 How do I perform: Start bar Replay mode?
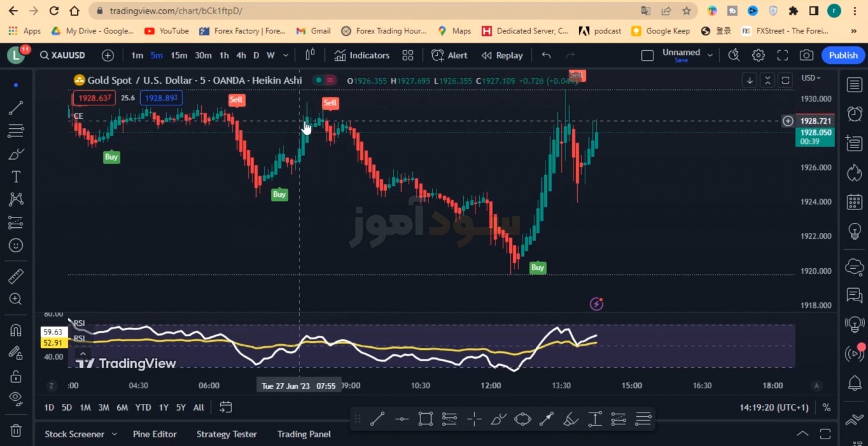(502, 55)
